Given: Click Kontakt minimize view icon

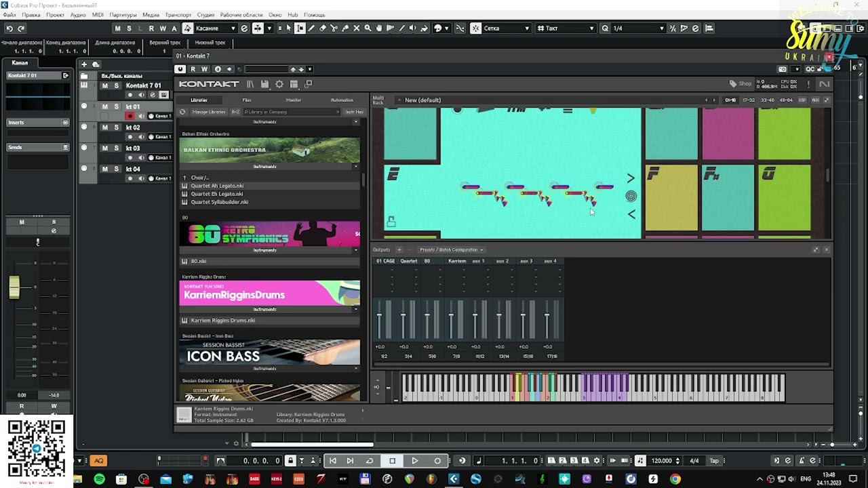Looking at the screenshot, I should (x=309, y=84).
